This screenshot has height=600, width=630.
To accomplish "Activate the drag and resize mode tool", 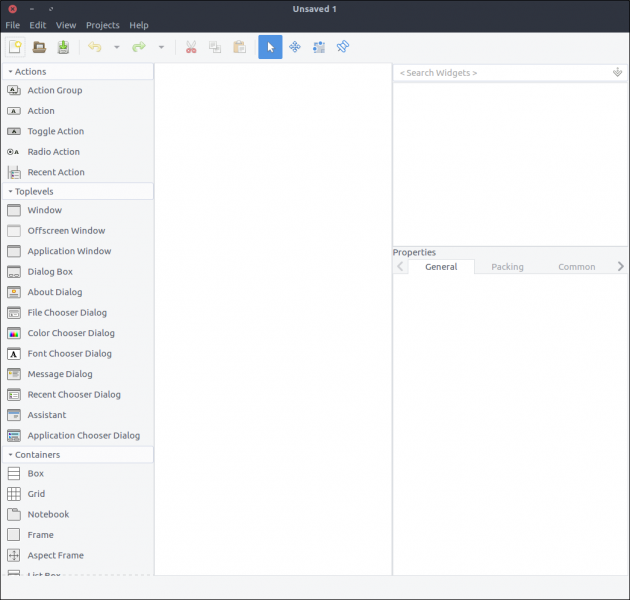I will [295, 47].
